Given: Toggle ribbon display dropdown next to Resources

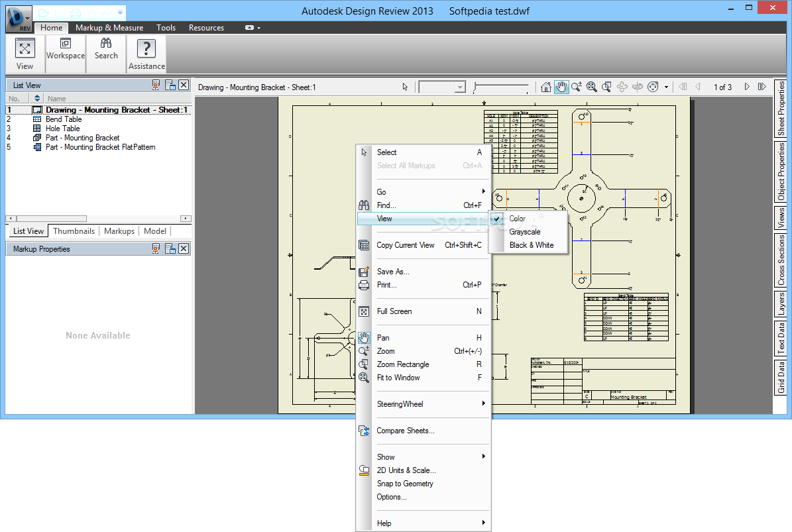Looking at the screenshot, I should (253, 28).
